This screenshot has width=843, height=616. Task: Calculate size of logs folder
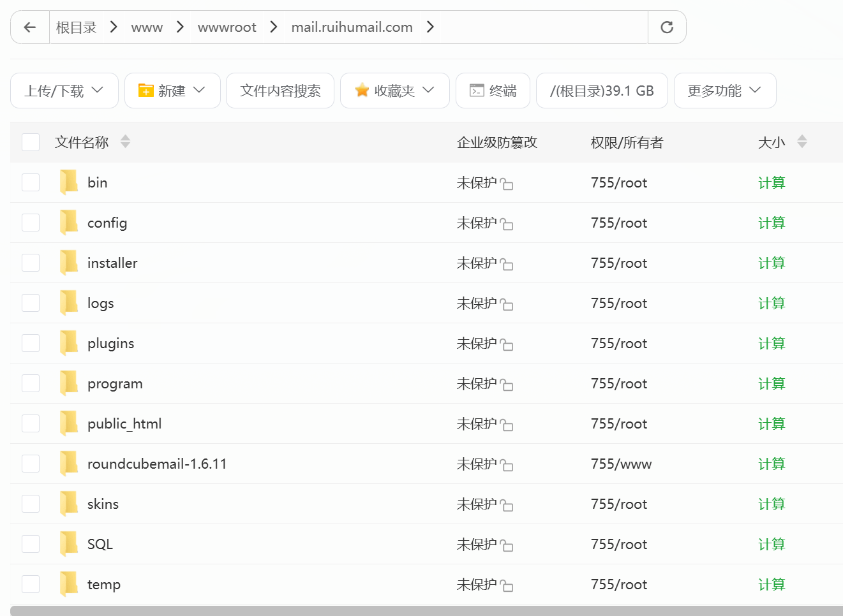[x=771, y=303]
